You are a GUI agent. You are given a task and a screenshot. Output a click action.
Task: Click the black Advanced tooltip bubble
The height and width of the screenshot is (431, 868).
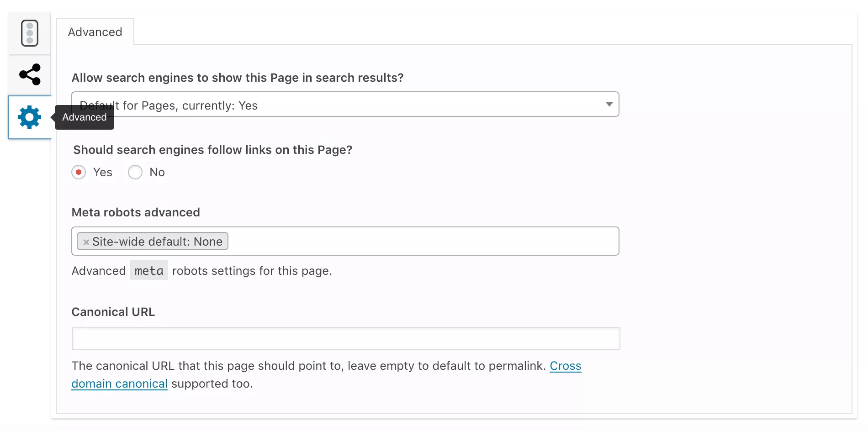[x=85, y=117]
